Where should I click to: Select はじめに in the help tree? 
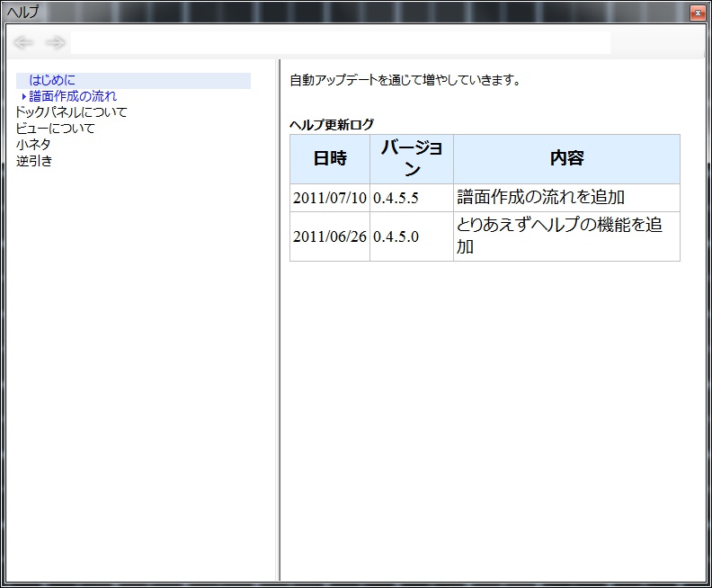click(52, 80)
